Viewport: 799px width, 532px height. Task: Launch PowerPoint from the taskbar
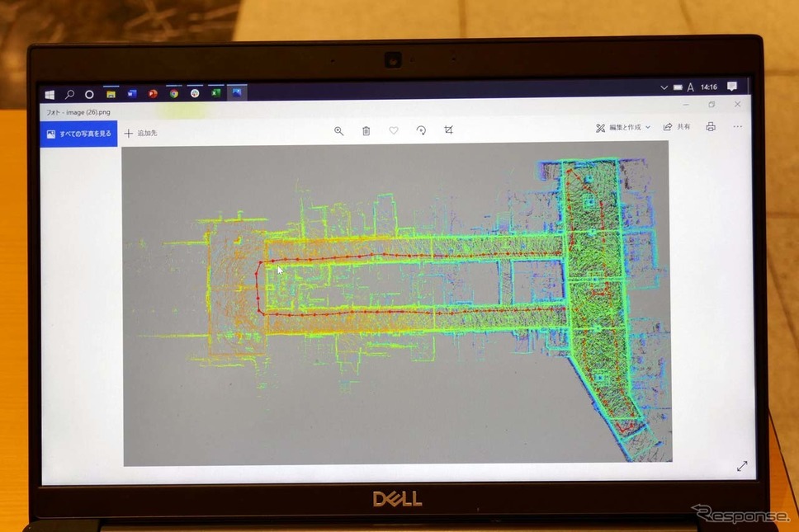tap(153, 94)
